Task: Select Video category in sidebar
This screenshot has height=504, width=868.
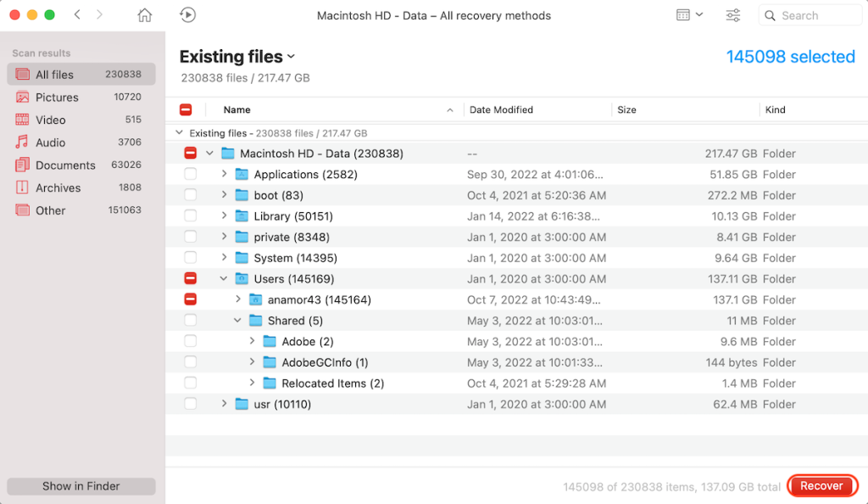Action: coord(81,120)
